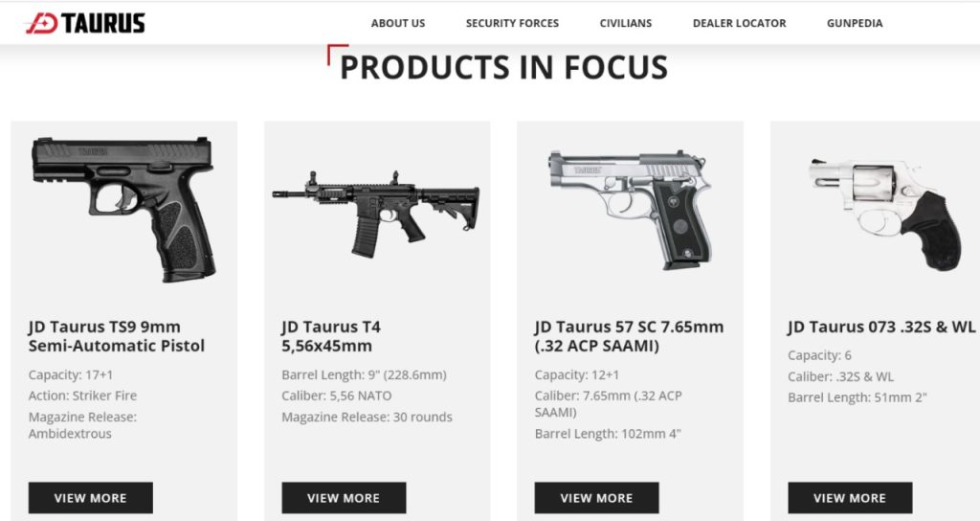980x521 pixels.
Task: Visit the Gunpedia page
Action: [855, 23]
